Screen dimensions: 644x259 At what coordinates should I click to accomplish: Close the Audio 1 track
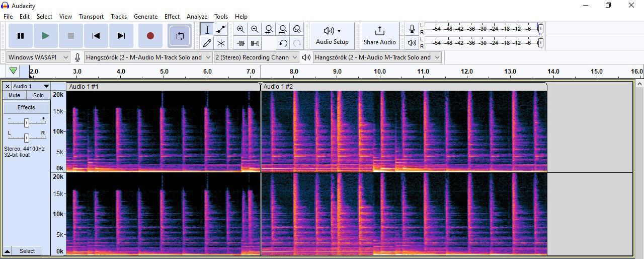[7, 86]
